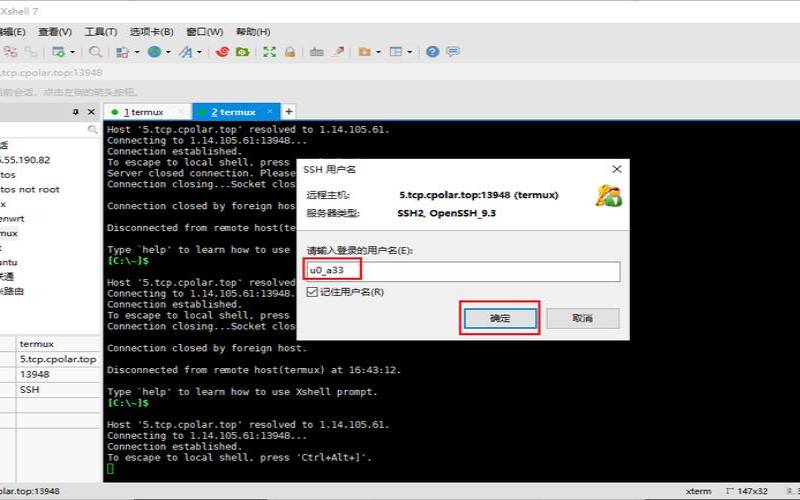Click the keys user icon in SSH dialog
The width and height of the screenshot is (800, 500).
pos(609,196)
